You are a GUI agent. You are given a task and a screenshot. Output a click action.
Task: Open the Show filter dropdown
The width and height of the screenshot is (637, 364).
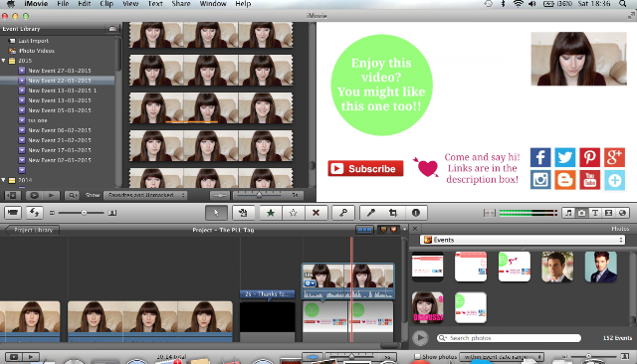[x=145, y=195]
